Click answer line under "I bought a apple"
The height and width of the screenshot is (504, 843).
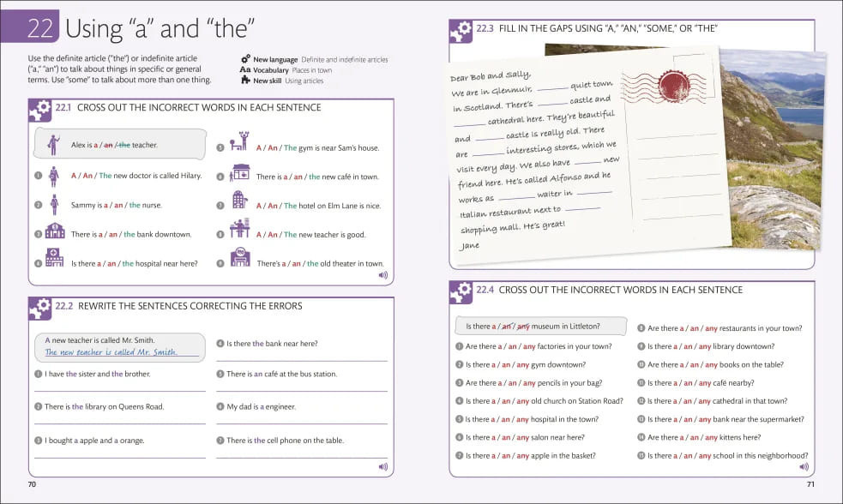pos(120,456)
